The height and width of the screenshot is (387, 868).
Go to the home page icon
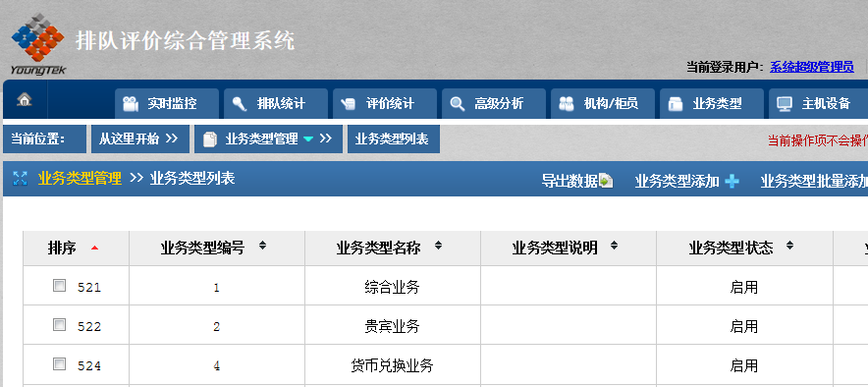(25, 100)
